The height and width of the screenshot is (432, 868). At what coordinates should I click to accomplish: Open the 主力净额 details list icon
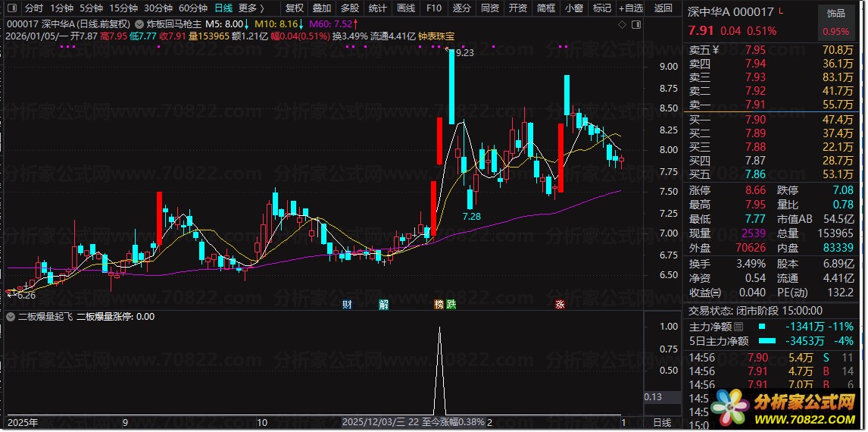pyautogui.click(x=738, y=326)
